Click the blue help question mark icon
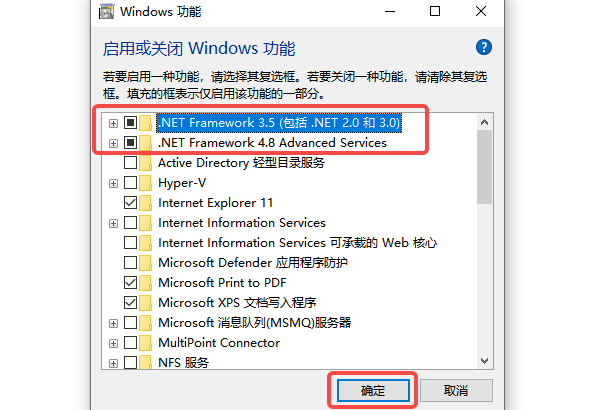 pyautogui.click(x=484, y=47)
